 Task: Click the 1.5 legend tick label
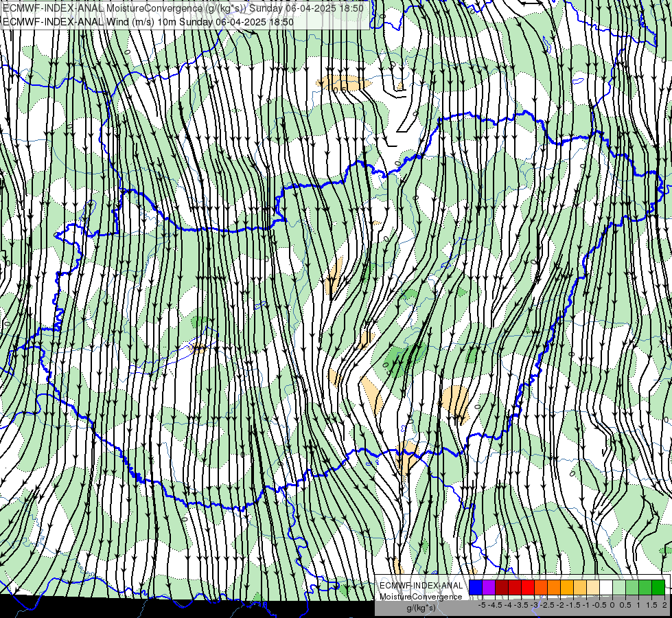tap(651, 605)
